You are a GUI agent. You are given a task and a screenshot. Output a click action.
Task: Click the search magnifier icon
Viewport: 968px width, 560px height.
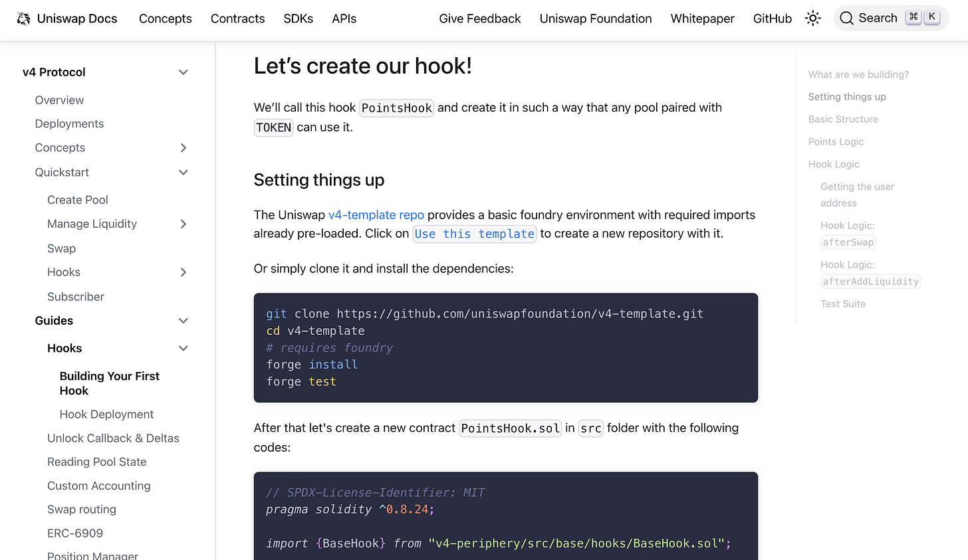(846, 19)
